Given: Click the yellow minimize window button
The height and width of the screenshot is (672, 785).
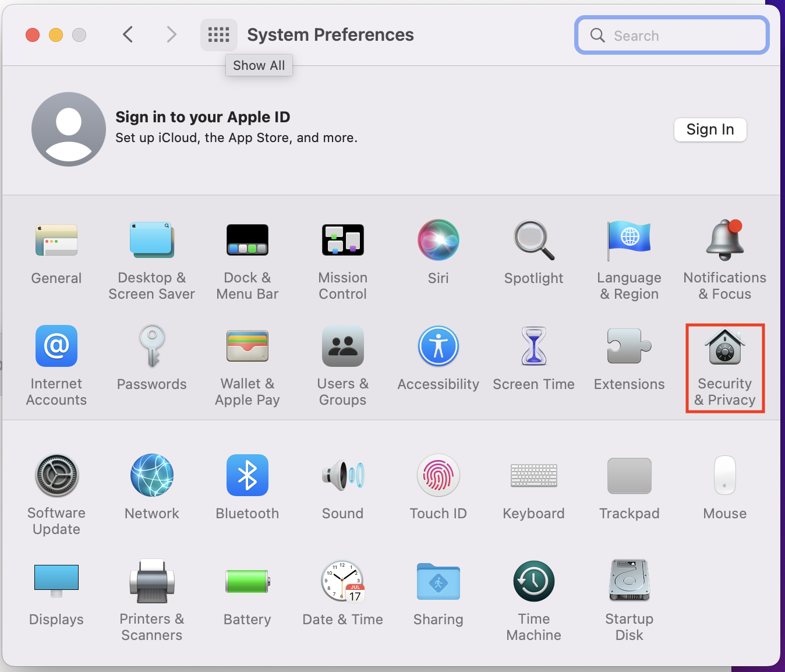Looking at the screenshot, I should pos(56,35).
